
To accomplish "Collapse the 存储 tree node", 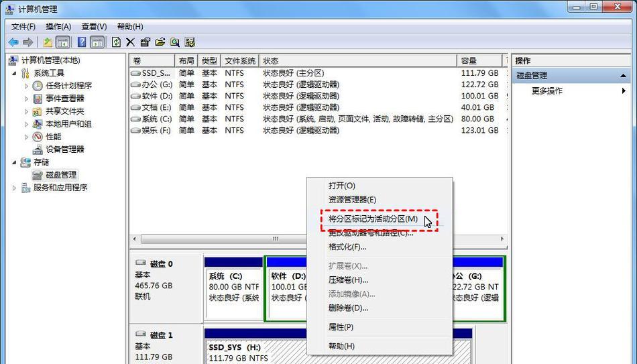I will coord(14,162).
